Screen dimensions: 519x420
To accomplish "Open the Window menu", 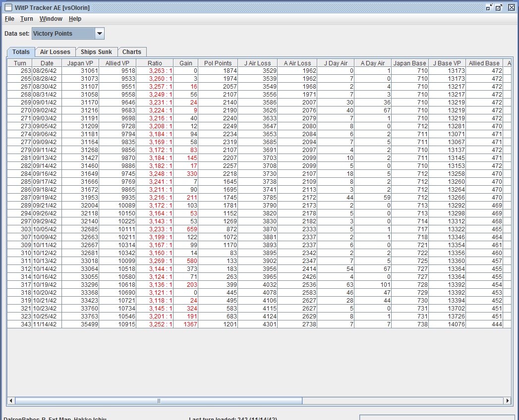I will pyautogui.click(x=51, y=19).
